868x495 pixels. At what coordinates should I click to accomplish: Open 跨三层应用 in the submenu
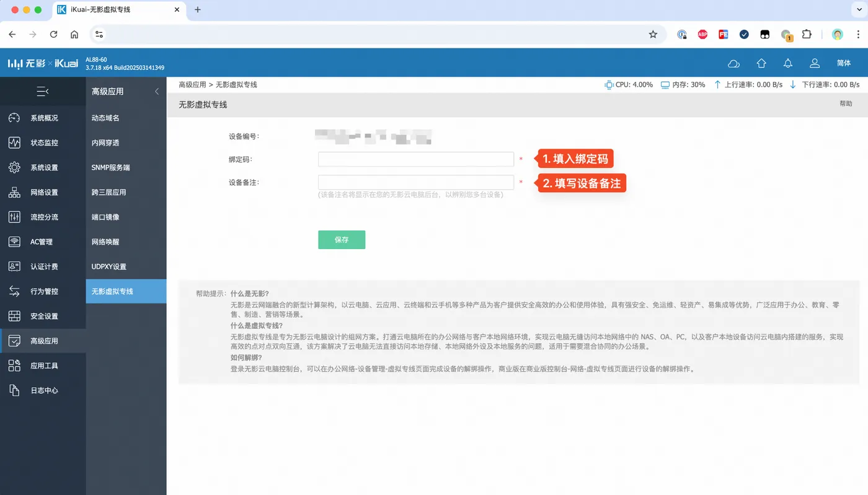pos(109,192)
